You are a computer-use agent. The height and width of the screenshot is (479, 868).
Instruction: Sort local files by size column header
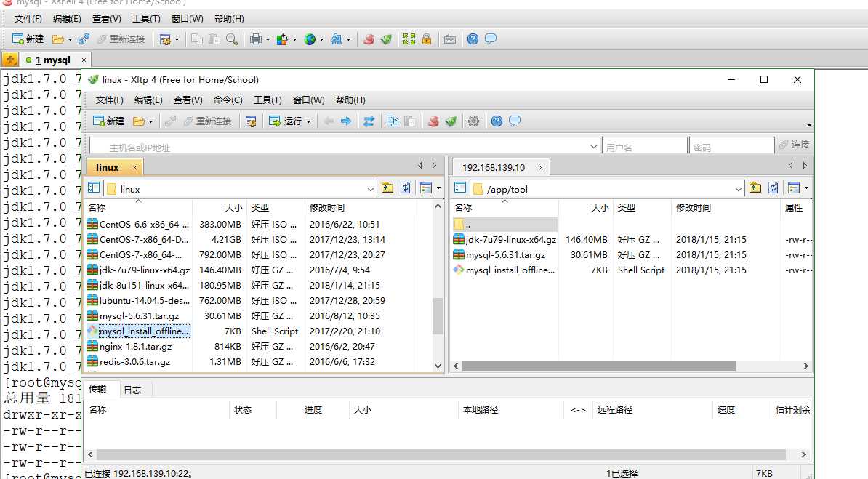coord(220,208)
